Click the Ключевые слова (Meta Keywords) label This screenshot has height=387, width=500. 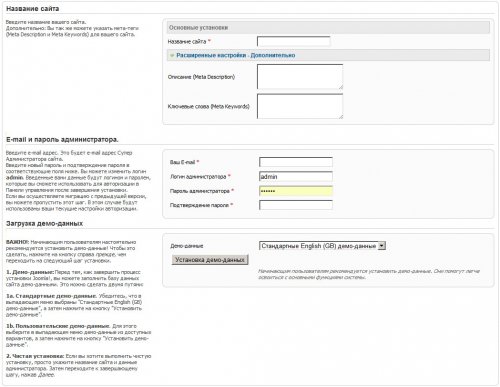tap(209, 106)
